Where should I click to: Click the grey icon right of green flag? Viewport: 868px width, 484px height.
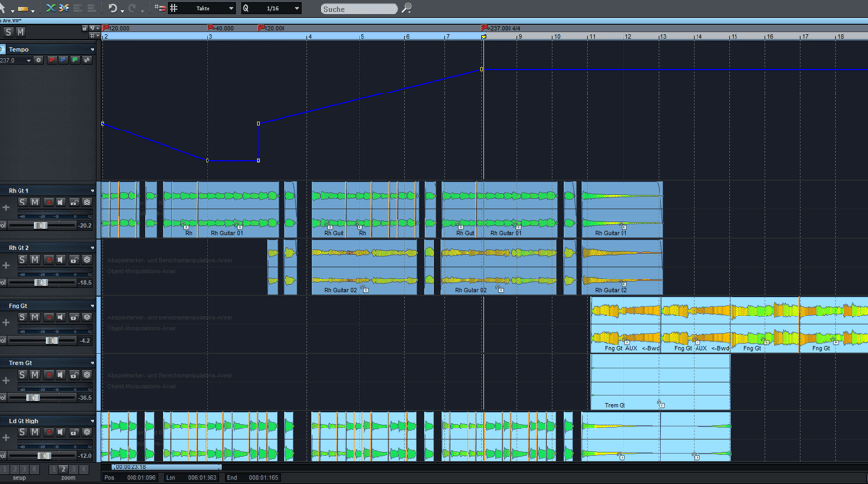click(87, 60)
